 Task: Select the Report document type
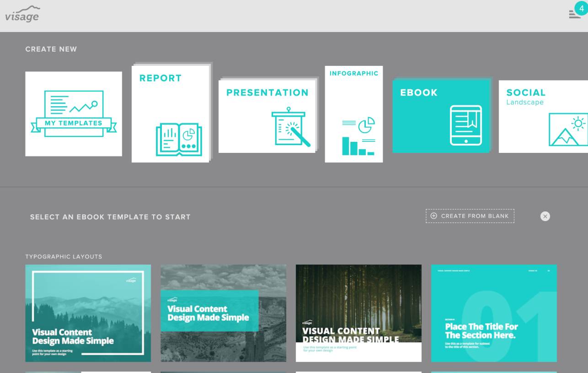coord(171,114)
